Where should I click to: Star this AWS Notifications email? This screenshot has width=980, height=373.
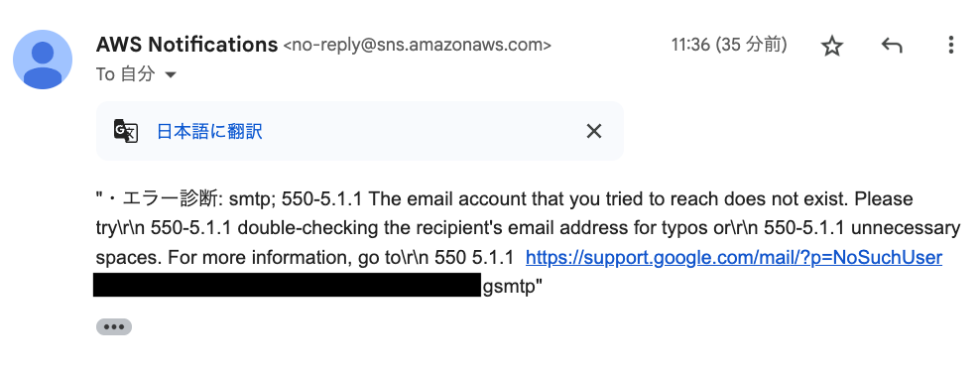(x=832, y=46)
